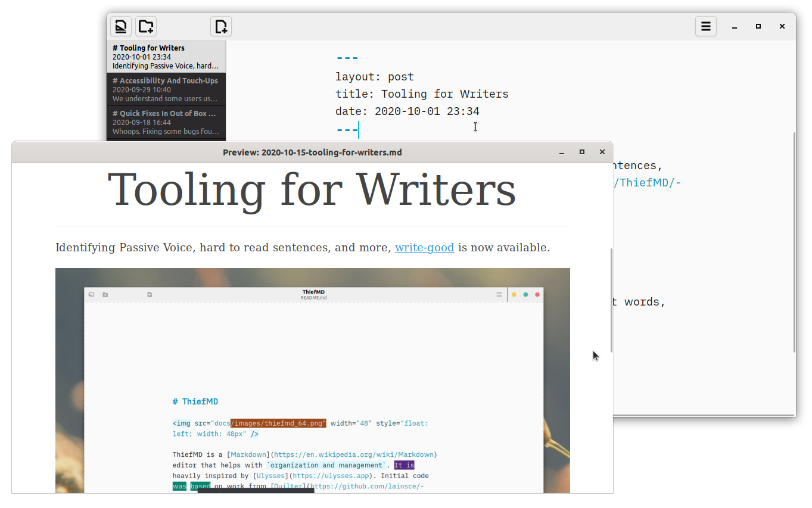
Task: Open the Accessibility And Touch-Ups sheet
Action: tap(166, 89)
